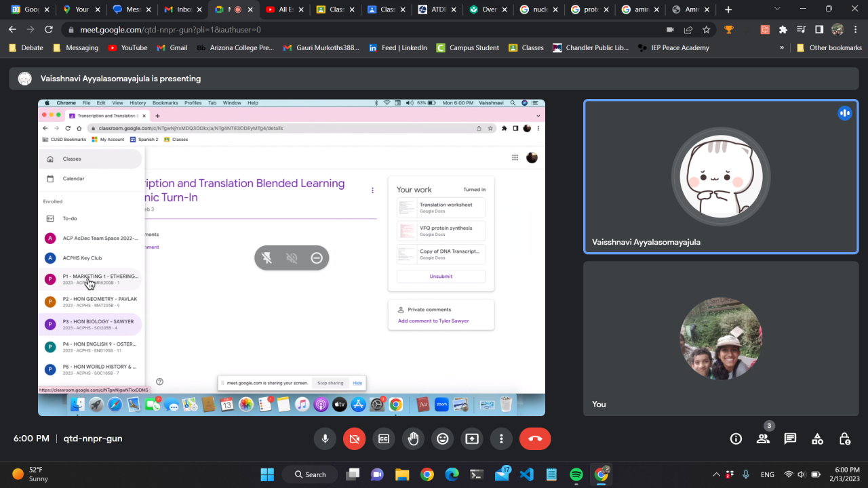Open the emoji reactions button
The width and height of the screenshot is (868, 488).
(443, 439)
